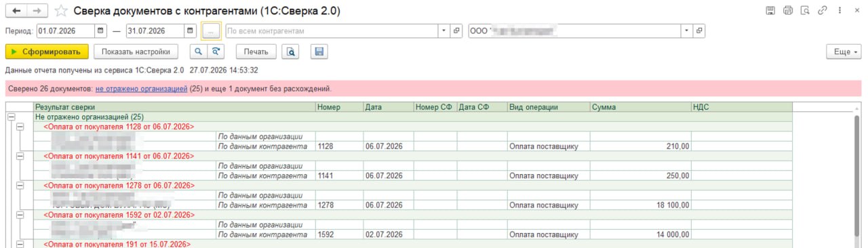
Task: Click the sum cell 250,00
Action: click(640, 175)
